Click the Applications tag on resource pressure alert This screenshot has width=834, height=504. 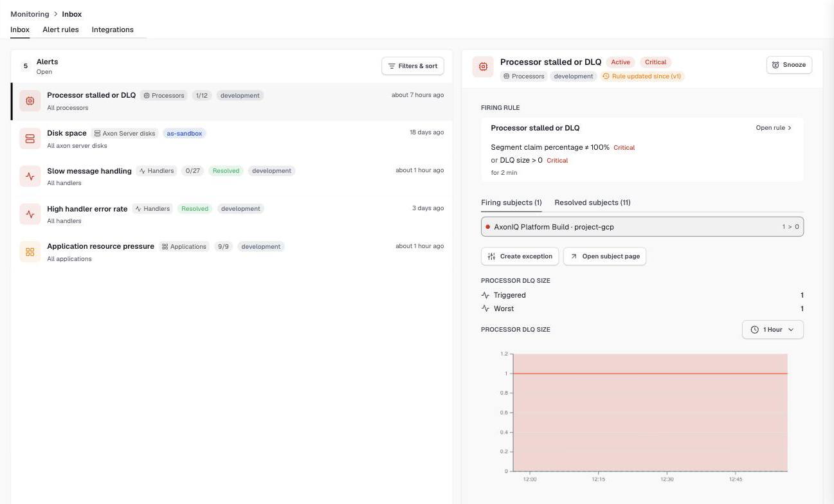pyautogui.click(x=184, y=247)
